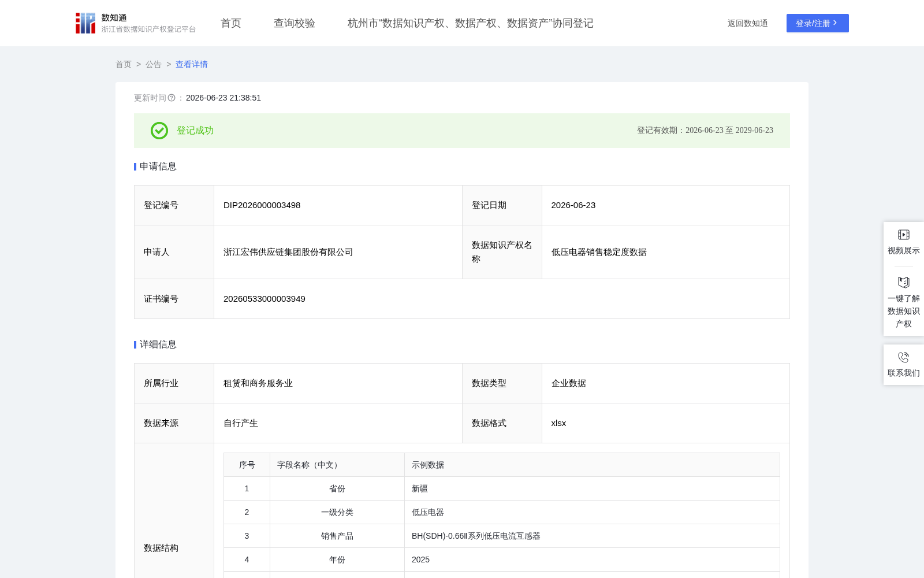Screen dimensions: 924x578
Task: Open 杭州市协同登记 navigation item
Action: pos(471,23)
